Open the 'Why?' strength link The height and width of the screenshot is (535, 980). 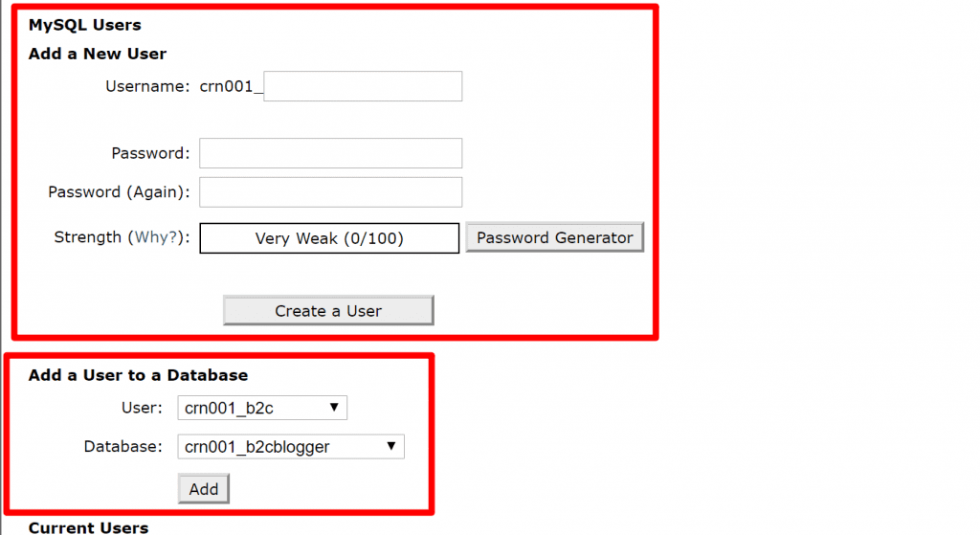157,237
